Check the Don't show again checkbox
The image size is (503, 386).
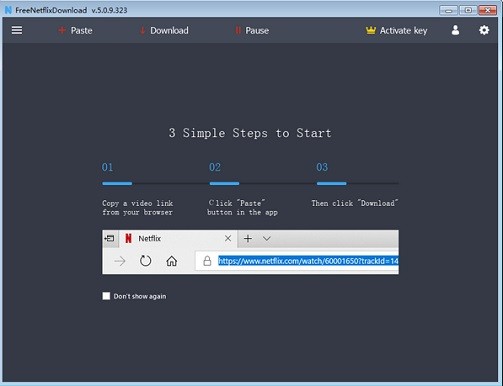click(106, 296)
